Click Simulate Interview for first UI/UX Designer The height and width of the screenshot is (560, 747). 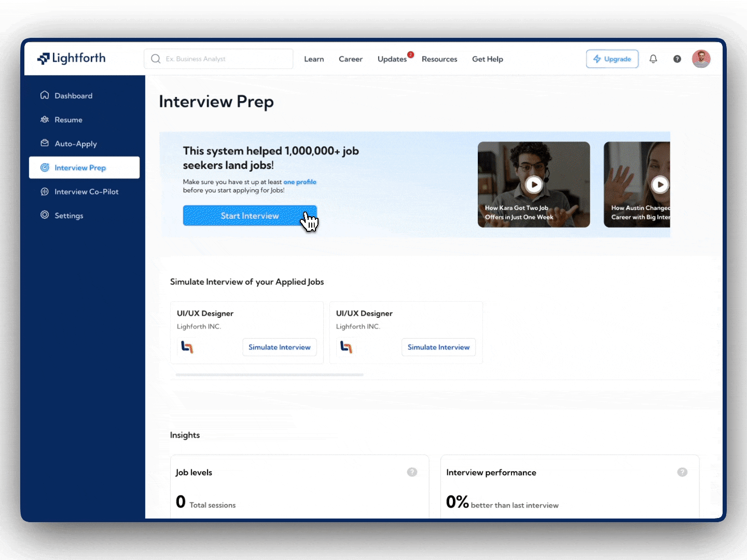tap(279, 347)
